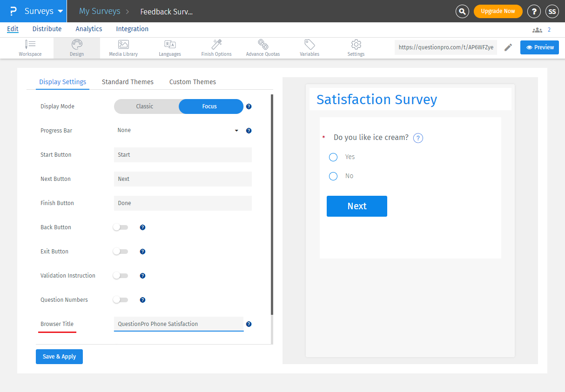The image size is (565, 392).
Task: Open the Analytics section
Action: pyautogui.click(x=88, y=29)
